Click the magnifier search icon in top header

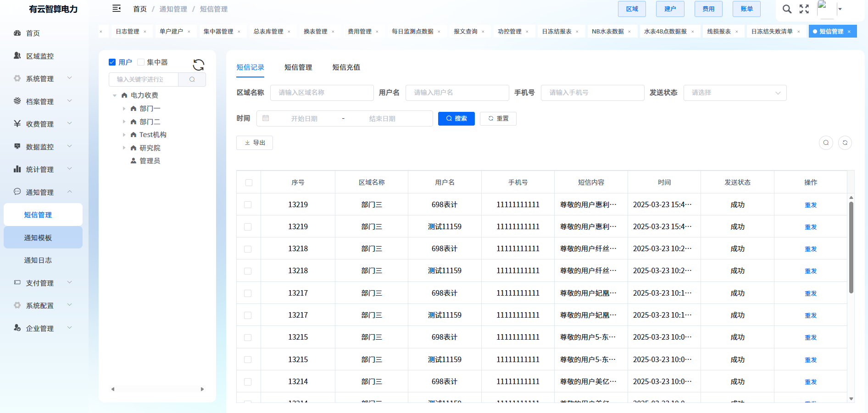click(x=787, y=9)
